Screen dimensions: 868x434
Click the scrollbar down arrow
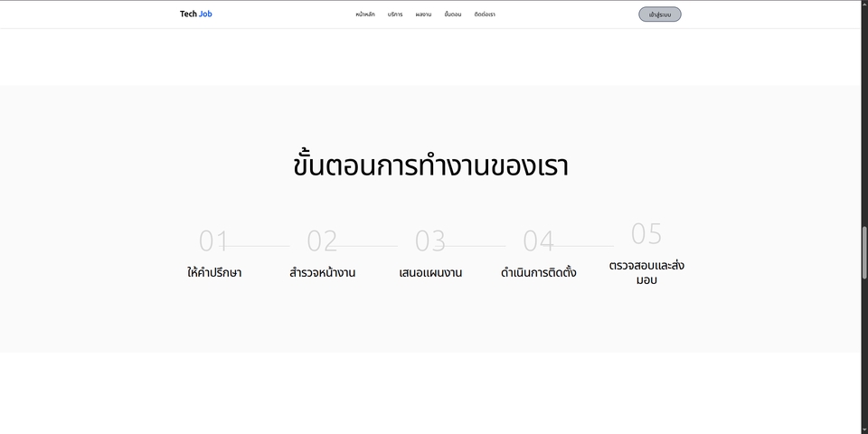pos(863,429)
